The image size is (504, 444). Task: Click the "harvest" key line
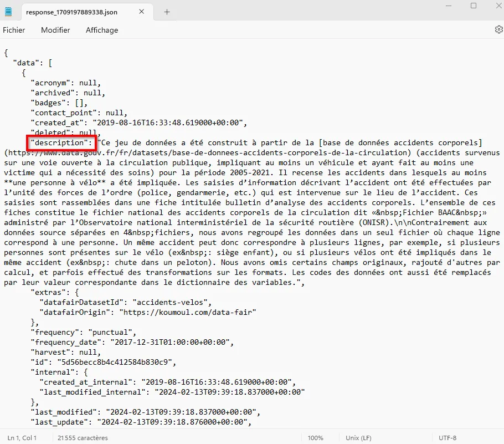pos(66,352)
